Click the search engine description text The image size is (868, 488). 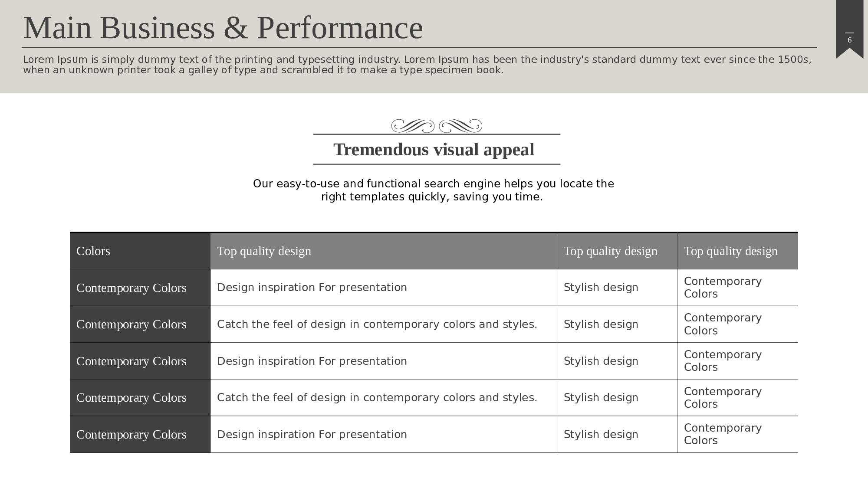[x=433, y=190]
